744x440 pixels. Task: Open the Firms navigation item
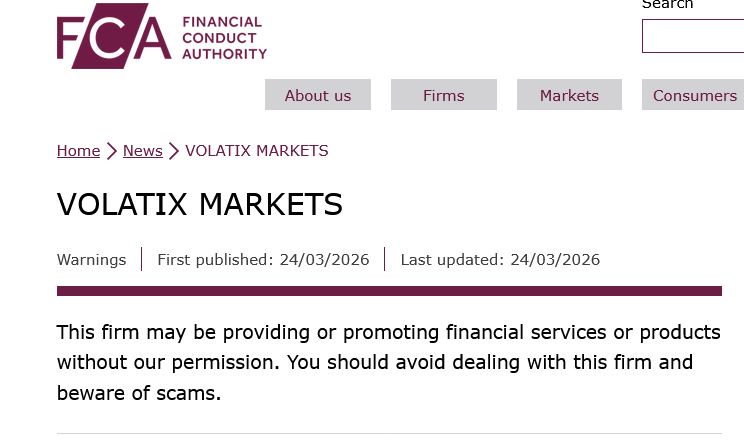[444, 96]
